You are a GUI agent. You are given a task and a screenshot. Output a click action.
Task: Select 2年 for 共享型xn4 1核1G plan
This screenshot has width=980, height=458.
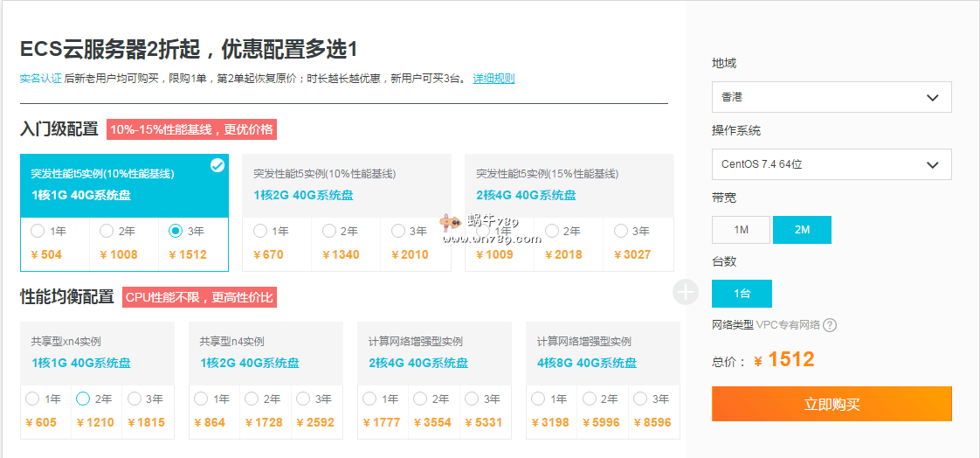[x=83, y=399]
